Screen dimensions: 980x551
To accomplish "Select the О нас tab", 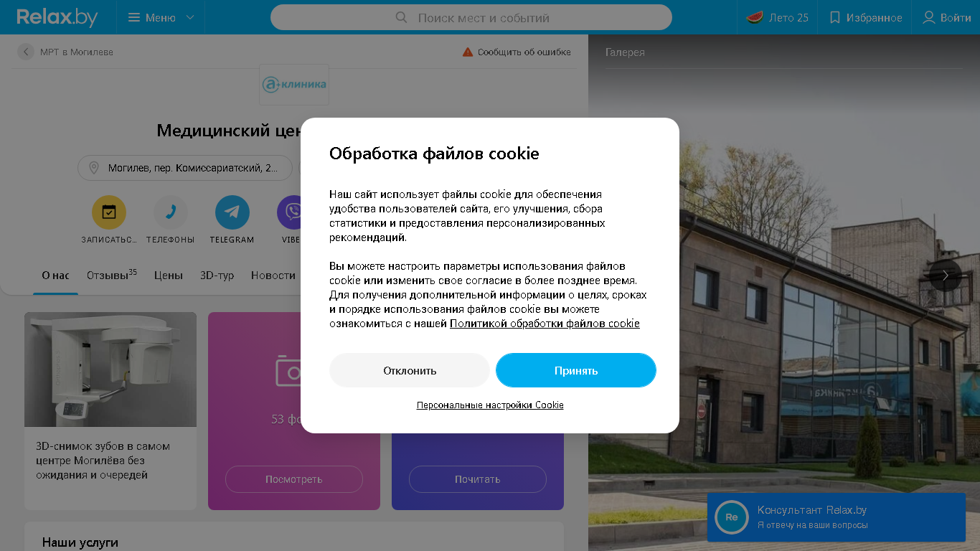I will (x=55, y=275).
